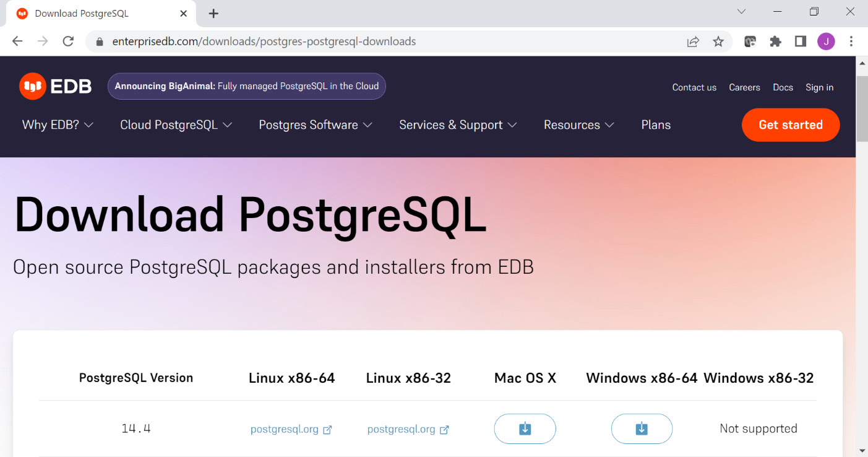Click the EDB logo in the header
The image size is (868, 457).
[x=56, y=87]
